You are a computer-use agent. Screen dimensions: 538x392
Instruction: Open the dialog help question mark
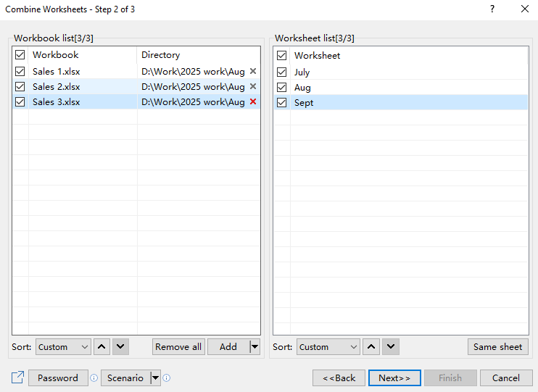(492, 9)
